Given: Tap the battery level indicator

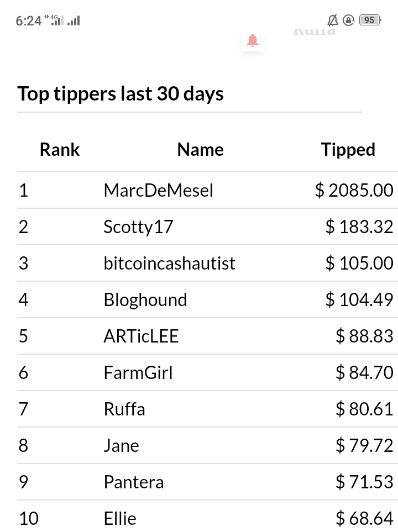Looking at the screenshot, I should pyautogui.click(x=370, y=20).
